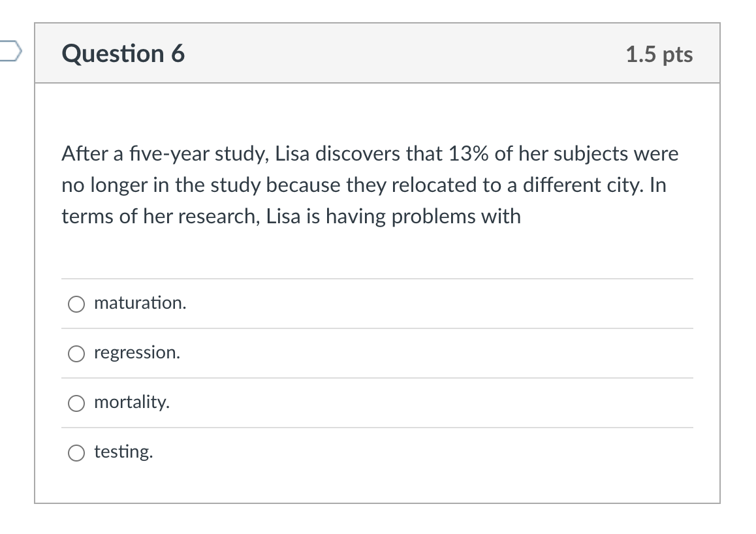The width and height of the screenshot is (756, 534).
Task: Click the line beginning 'no longer in the study'
Action: pyautogui.click(x=364, y=185)
